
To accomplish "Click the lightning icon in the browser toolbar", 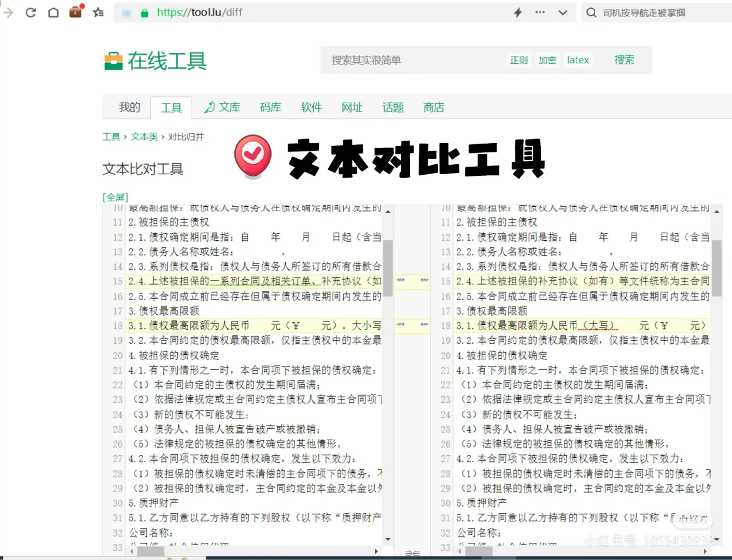I will [x=517, y=12].
